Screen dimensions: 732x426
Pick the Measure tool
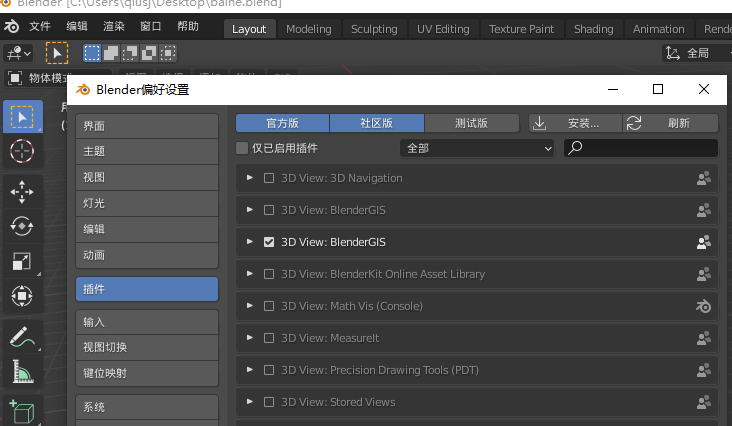click(22, 373)
